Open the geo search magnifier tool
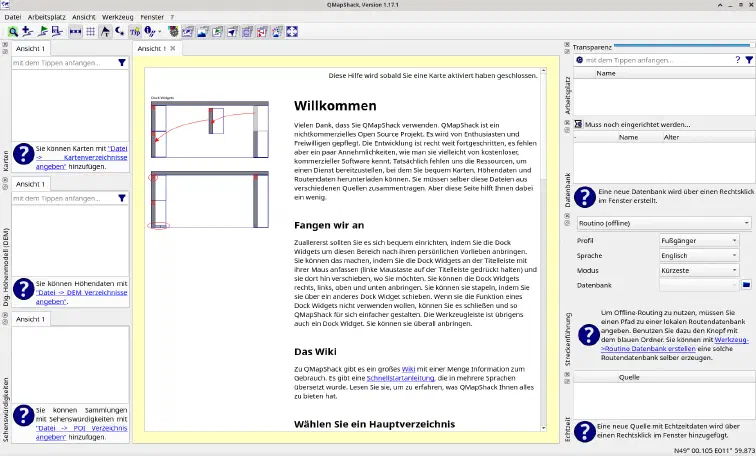 coord(13,32)
